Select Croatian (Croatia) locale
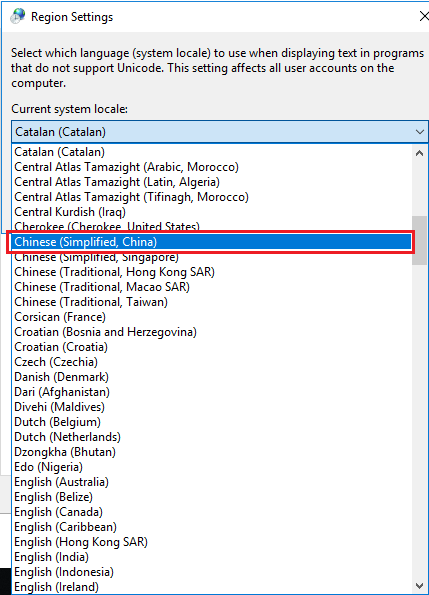Image resolution: width=429 pixels, height=595 pixels. click(x=212, y=347)
